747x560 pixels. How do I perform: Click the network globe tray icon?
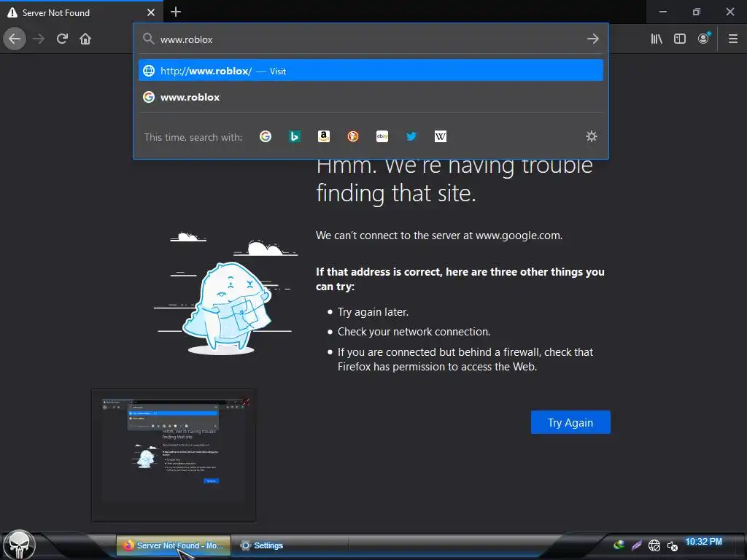click(654, 545)
